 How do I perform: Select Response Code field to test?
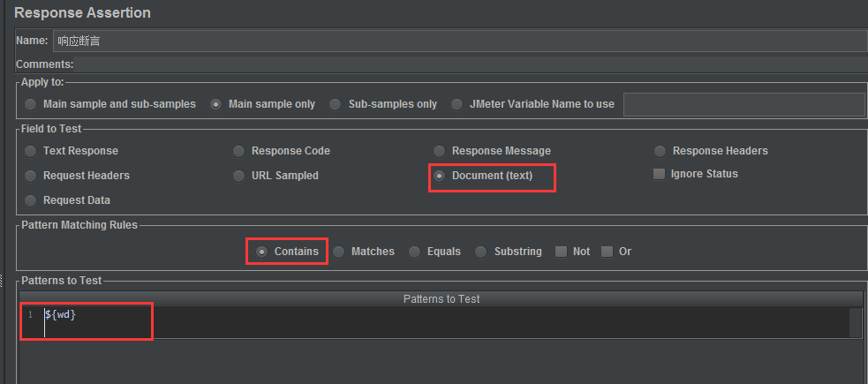[238, 151]
